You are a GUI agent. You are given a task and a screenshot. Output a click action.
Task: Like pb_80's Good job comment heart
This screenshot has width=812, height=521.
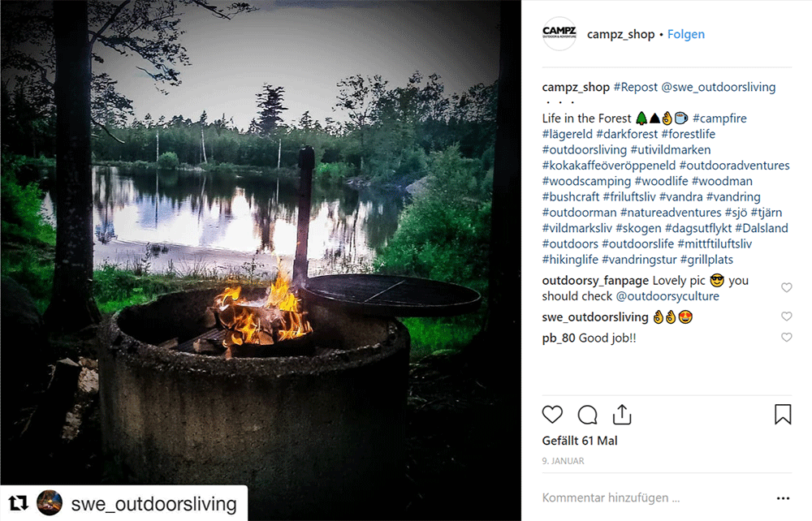786,338
